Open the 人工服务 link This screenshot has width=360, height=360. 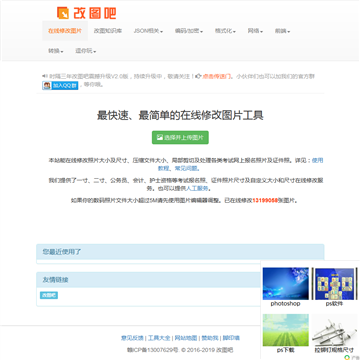coord(197,188)
